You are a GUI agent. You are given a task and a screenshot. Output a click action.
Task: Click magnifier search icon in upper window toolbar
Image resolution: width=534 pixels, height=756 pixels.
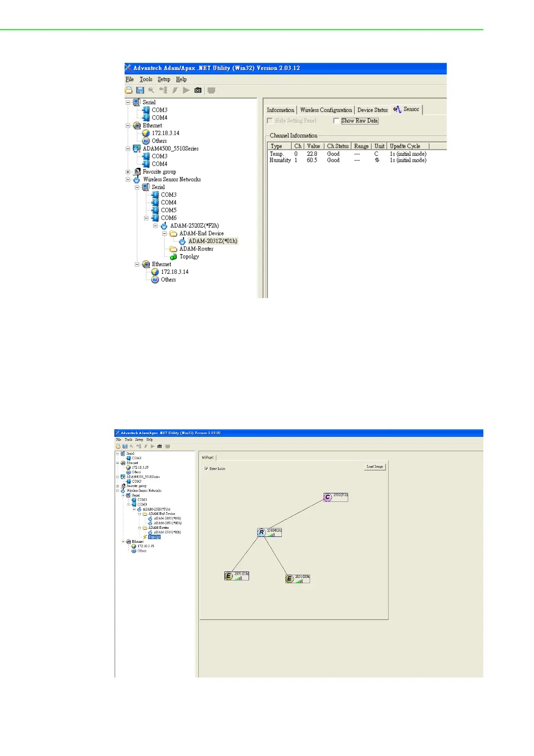[x=151, y=90]
